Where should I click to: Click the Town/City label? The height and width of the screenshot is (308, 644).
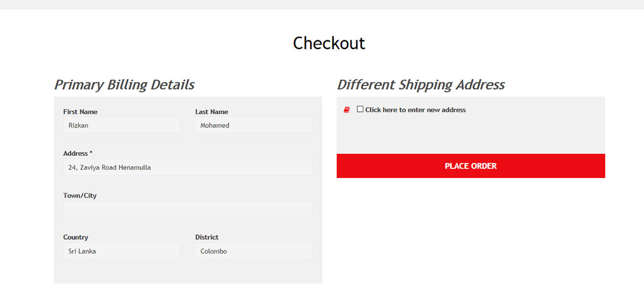pos(80,196)
